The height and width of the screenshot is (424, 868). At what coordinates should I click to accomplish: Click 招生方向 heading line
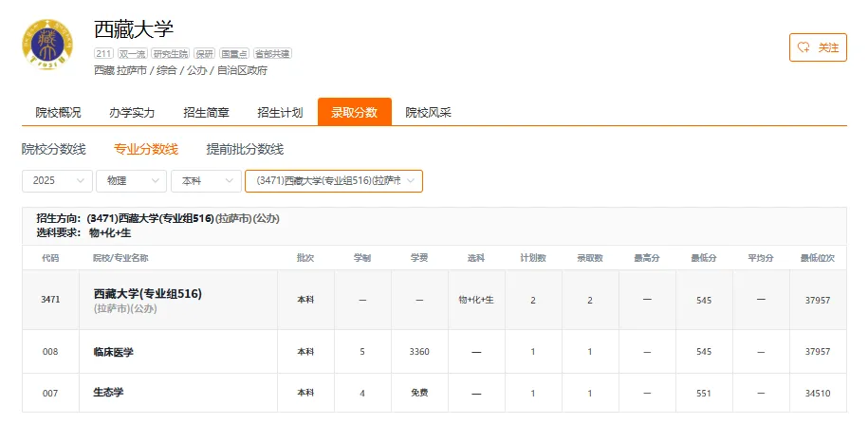pyautogui.click(x=157, y=219)
